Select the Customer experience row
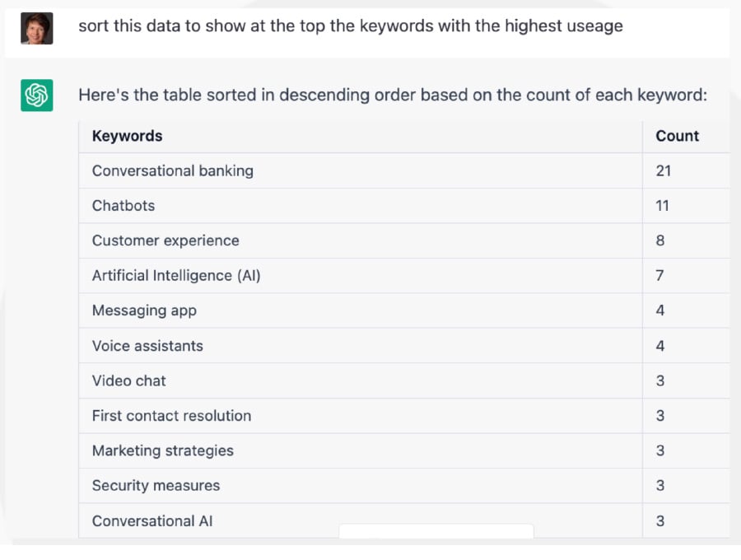The image size is (741, 560). pos(404,240)
